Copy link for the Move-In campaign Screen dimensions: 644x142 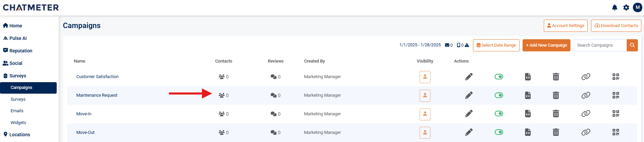pos(586,114)
